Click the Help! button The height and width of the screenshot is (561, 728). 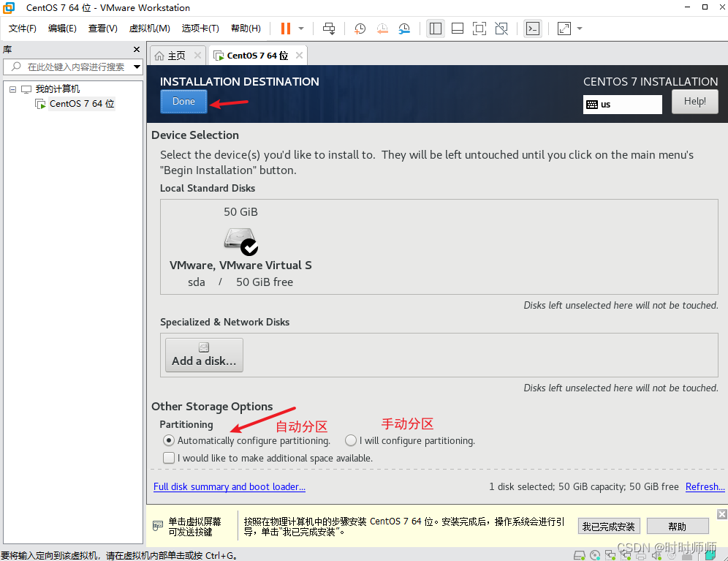[x=694, y=102]
